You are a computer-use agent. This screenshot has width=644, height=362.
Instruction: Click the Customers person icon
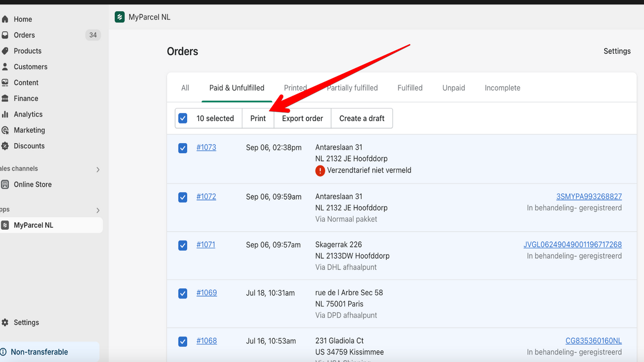click(x=5, y=67)
